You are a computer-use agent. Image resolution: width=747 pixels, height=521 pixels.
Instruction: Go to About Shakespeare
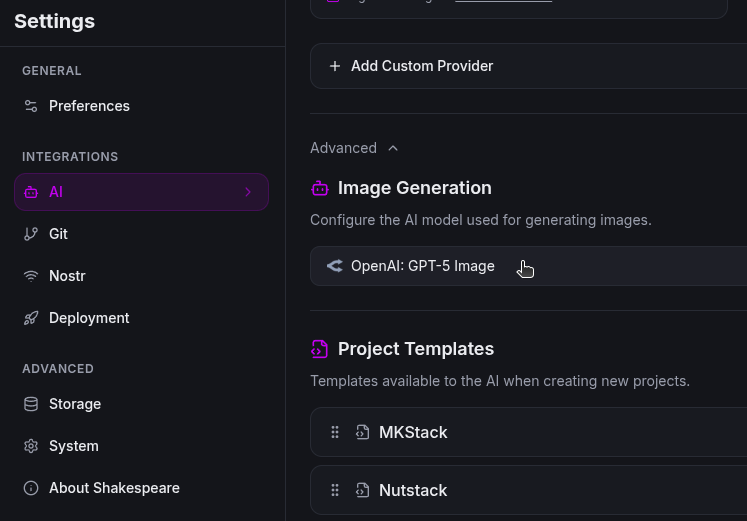[x=114, y=488]
